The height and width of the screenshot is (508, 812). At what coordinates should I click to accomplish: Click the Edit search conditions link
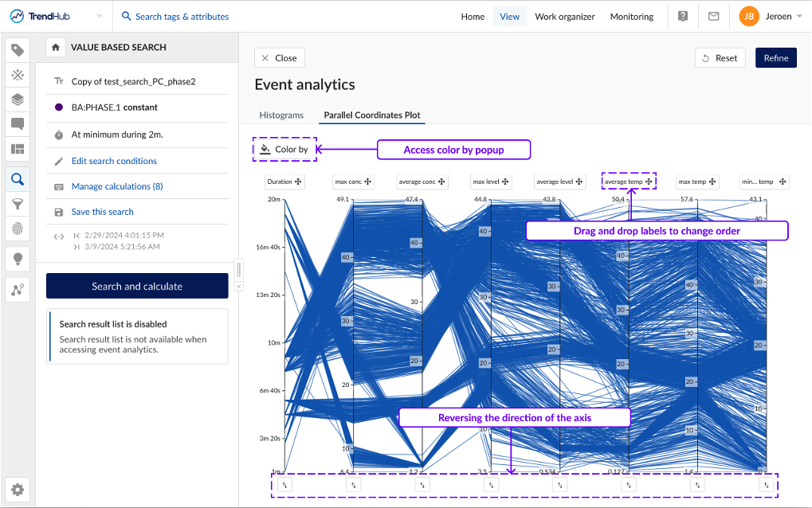114,161
